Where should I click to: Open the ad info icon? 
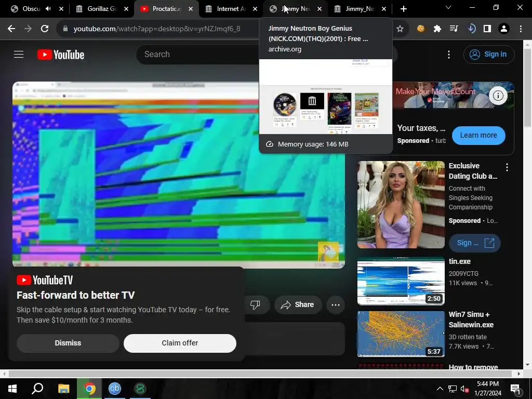coord(498,96)
